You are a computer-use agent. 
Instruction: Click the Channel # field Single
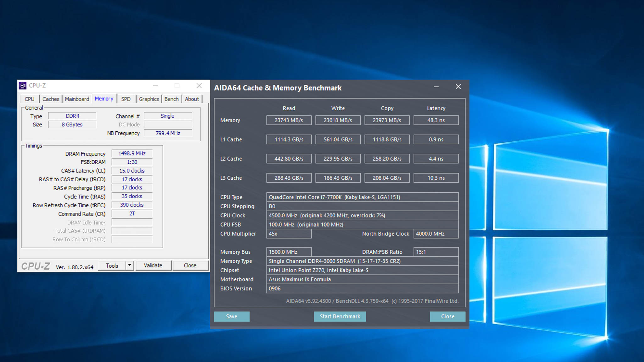tap(168, 116)
